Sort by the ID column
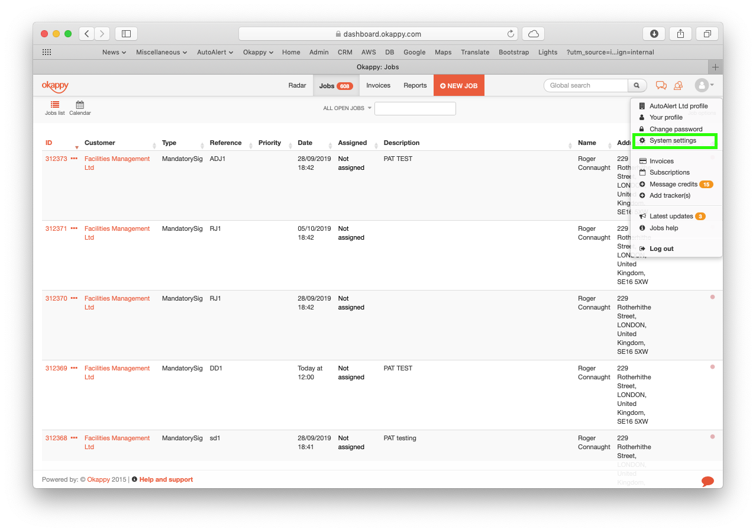This screenshot has height=532, width=756. coord(49,143)
